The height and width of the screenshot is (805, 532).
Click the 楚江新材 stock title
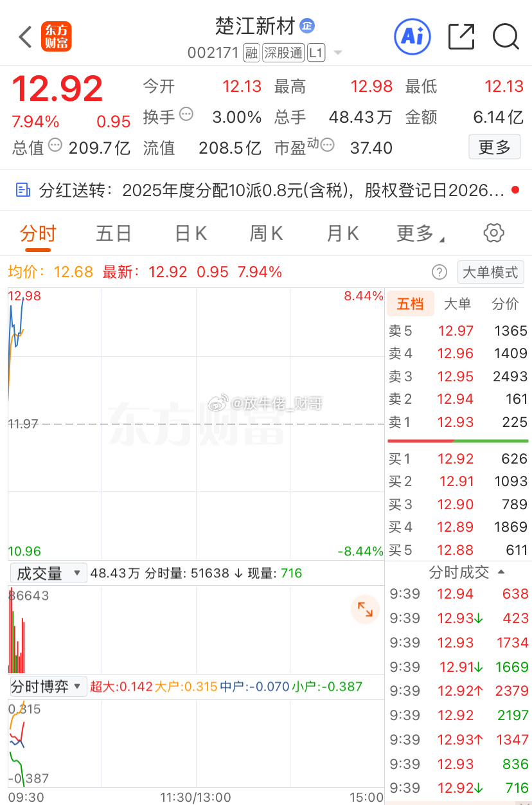tap(255, 26)
